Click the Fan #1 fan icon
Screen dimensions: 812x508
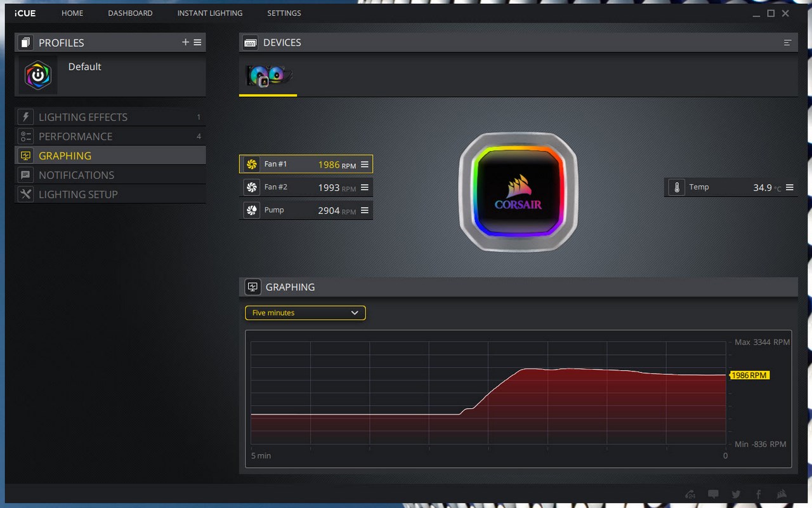[252, 164]
